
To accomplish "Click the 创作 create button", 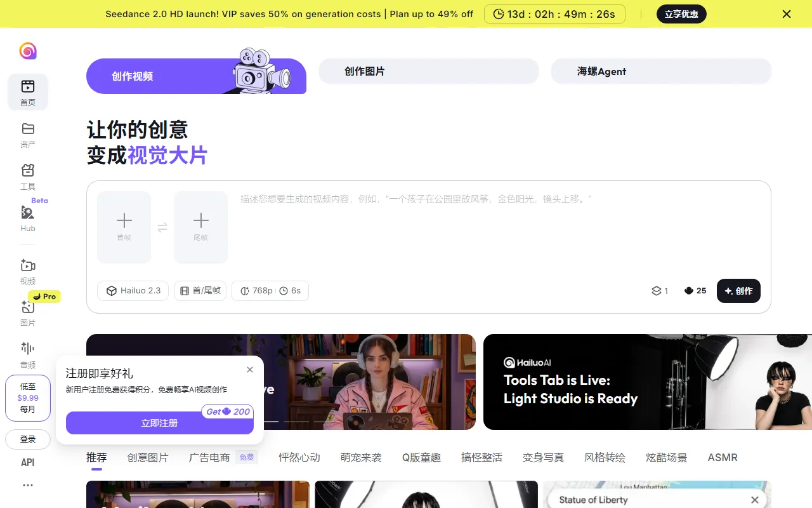I will (738, 291).
